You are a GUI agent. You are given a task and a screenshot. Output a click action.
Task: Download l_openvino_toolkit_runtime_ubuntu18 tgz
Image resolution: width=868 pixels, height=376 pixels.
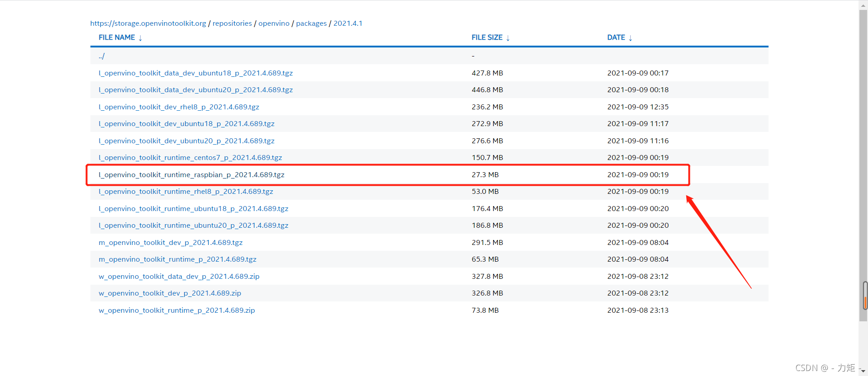193,209
